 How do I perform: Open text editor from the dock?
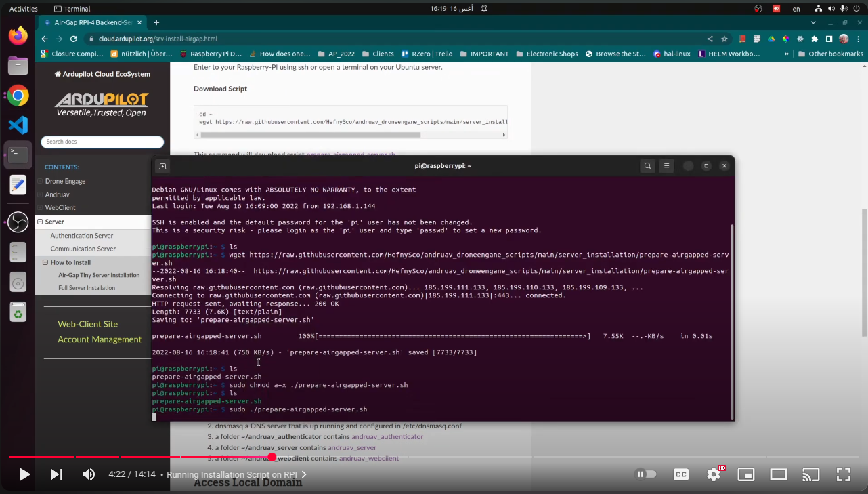[18, 184]
